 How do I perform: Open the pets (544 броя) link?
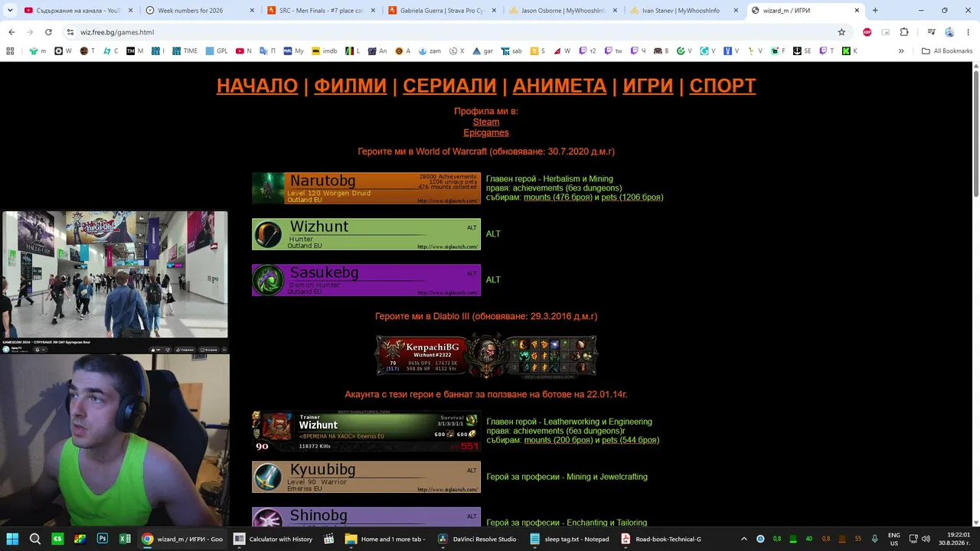tap(630, 440)
